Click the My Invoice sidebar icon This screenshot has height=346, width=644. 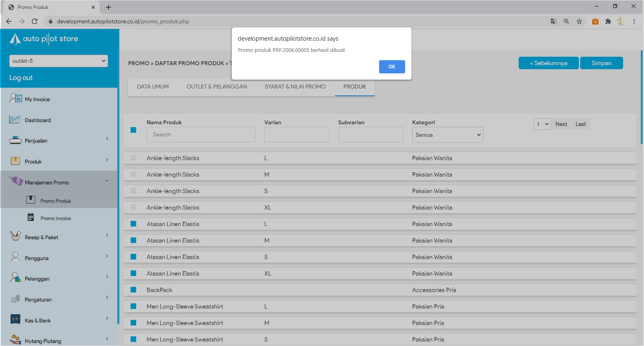coord(16,98)
